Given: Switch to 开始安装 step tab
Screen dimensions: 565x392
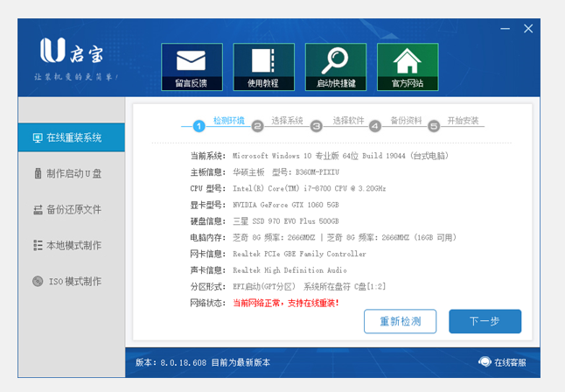Looking at the screenshot, I should click(463, 121).
